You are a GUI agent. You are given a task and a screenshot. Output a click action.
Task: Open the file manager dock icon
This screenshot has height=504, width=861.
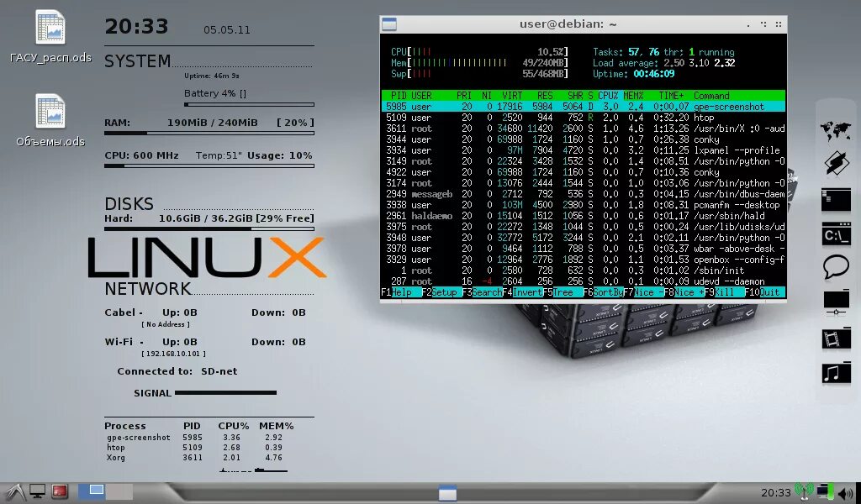(836, 200)
